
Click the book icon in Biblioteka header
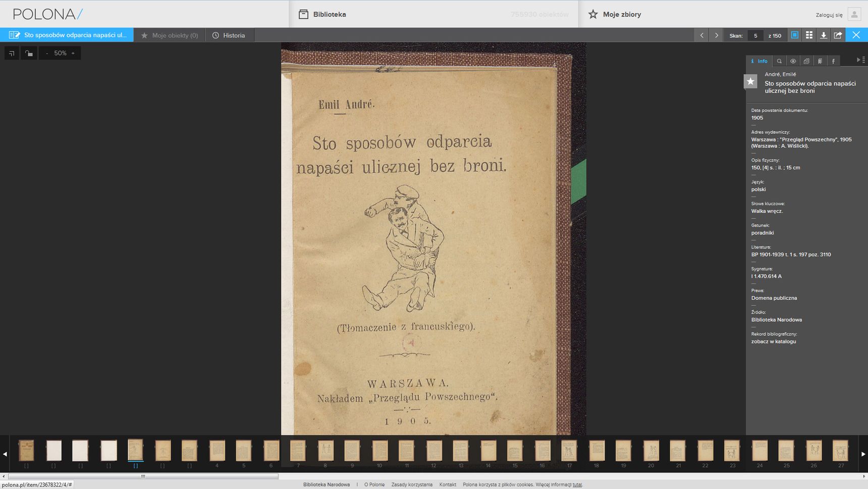[x=303, y=14]
